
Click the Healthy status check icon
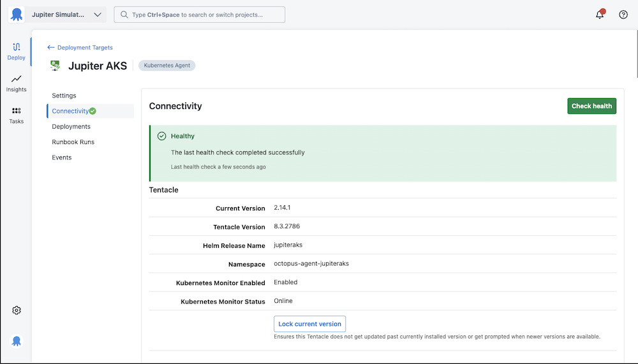pos(161,136)
